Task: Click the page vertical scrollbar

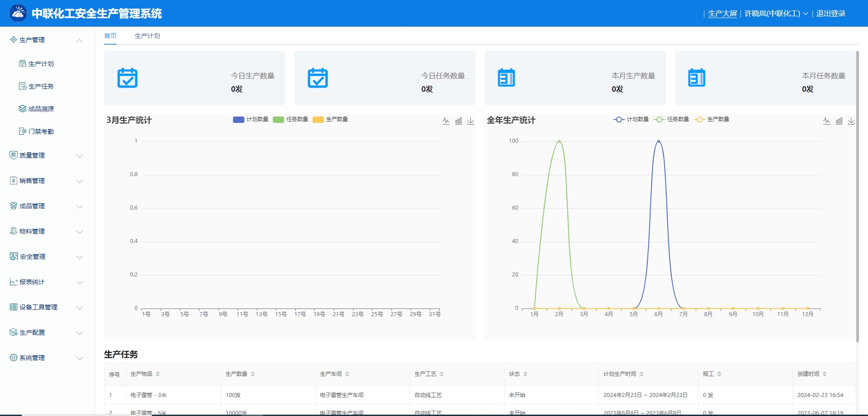Action: [x=857, y=196]
